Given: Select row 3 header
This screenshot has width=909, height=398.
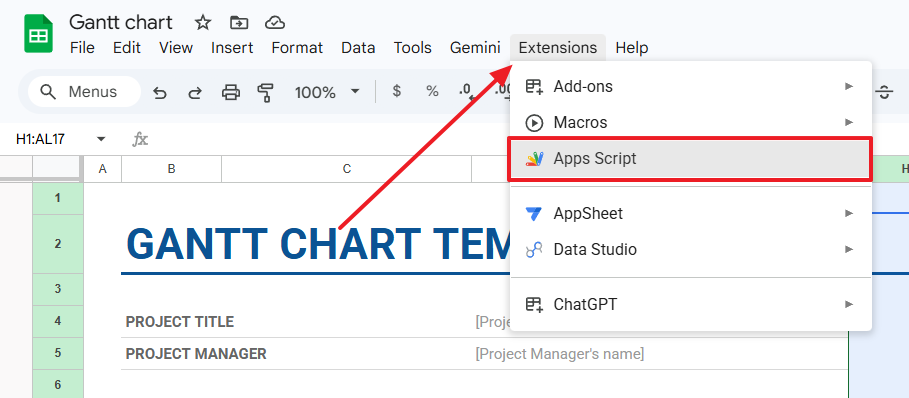Looking at the screenshot, I should click(x=58, y=289).
